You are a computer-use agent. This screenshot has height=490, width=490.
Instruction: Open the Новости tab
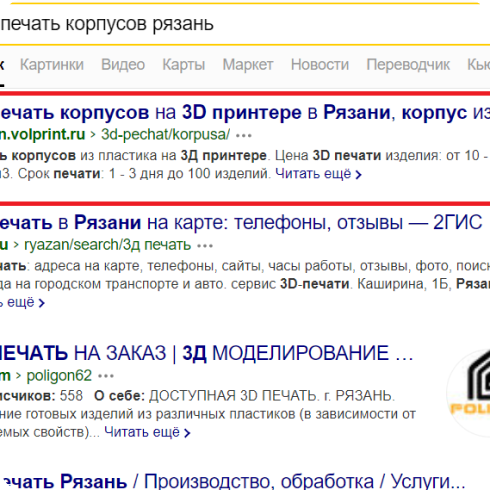tap(320, 65)
